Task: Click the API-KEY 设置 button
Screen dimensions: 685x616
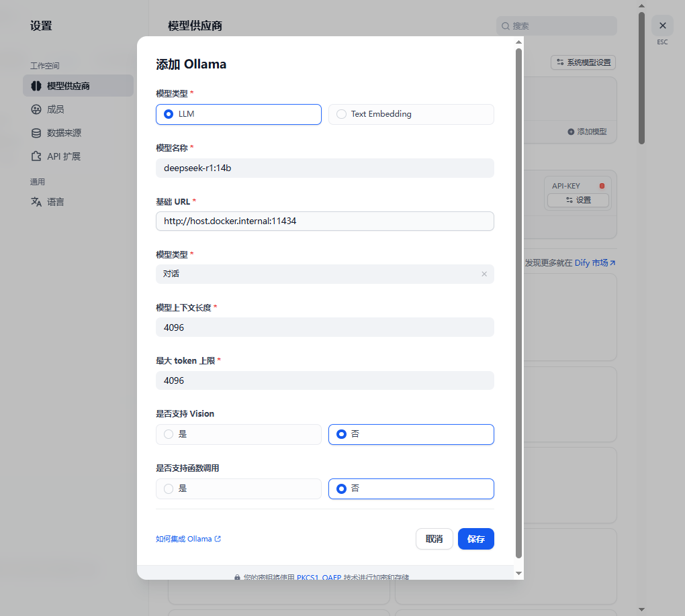Action: pyautogui.click(x=578, y=201)
